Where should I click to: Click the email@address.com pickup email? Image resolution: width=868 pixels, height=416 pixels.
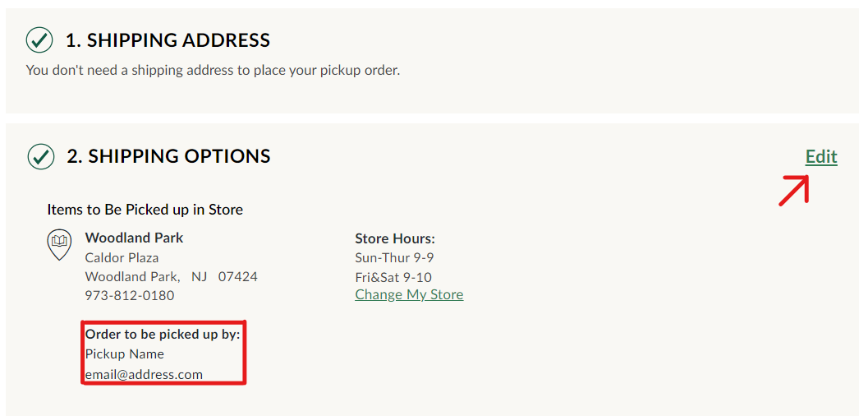(144, 374)
